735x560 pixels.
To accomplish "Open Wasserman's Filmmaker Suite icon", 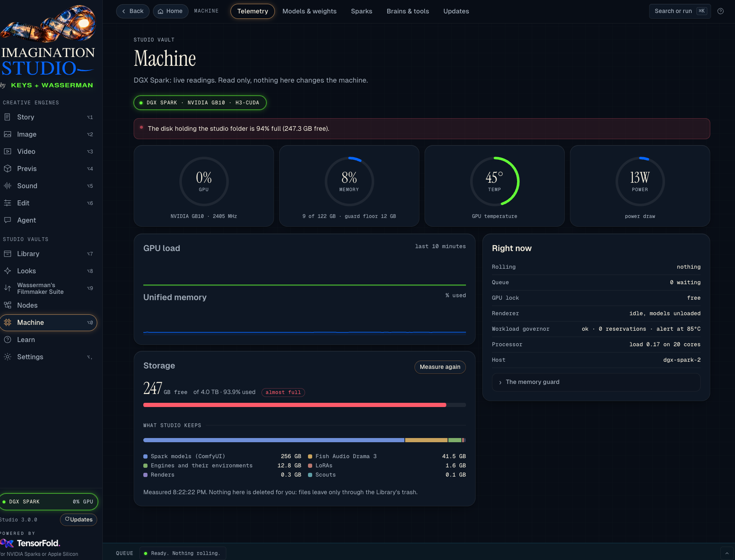I will pyautogui.click(x=7, y=288).
